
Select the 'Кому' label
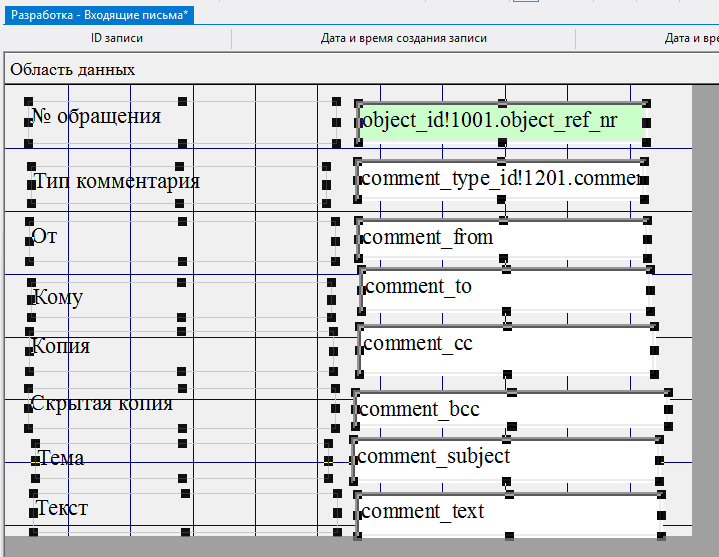pyautogui.click(x=58, y=297)
